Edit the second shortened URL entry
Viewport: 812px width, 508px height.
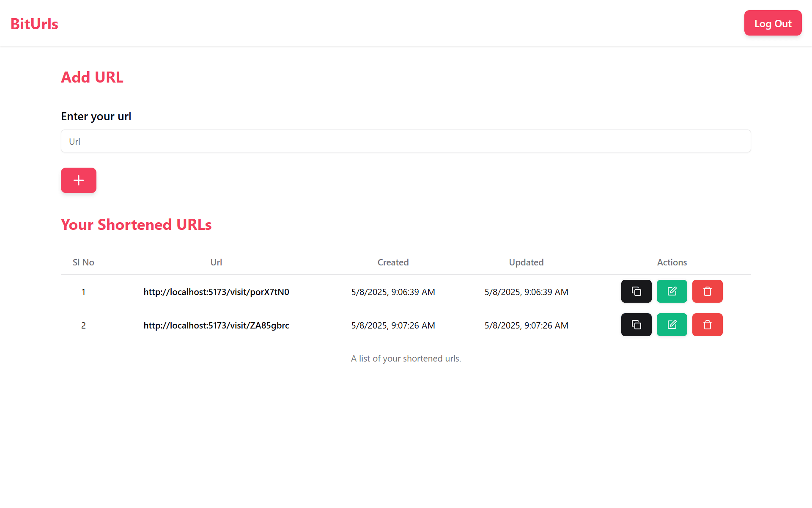pyautogui.click(x=672, y=325)
